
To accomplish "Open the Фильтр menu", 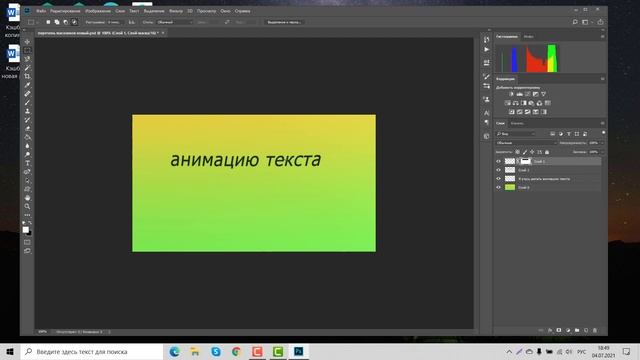I will pos(176,11).
